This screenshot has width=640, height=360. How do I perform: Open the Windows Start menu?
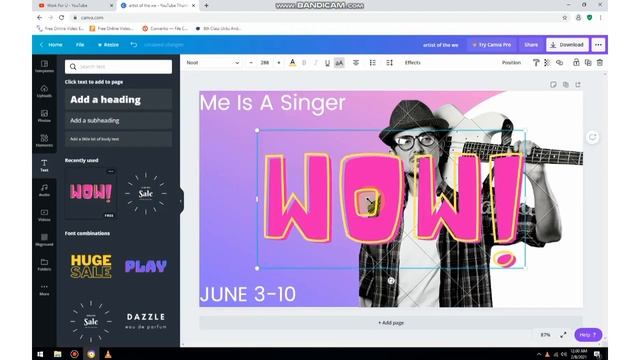click(40, 354)
